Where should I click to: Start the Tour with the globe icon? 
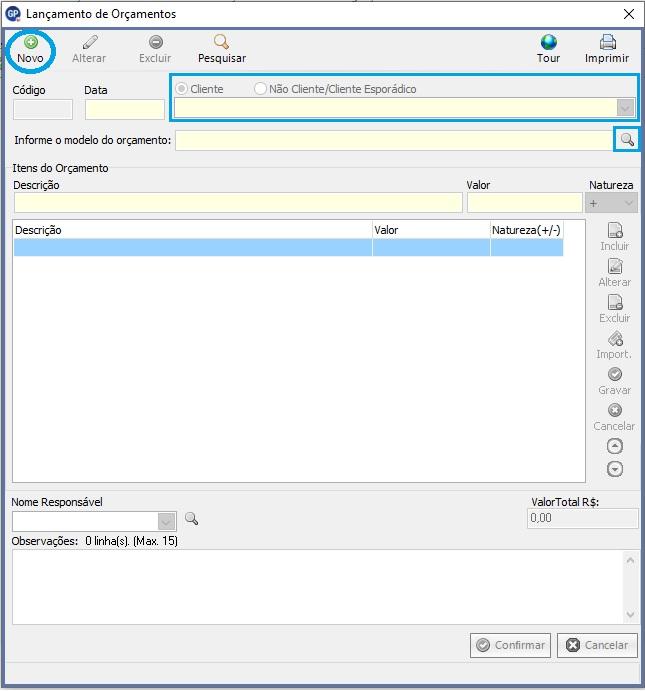coord(549,42)
